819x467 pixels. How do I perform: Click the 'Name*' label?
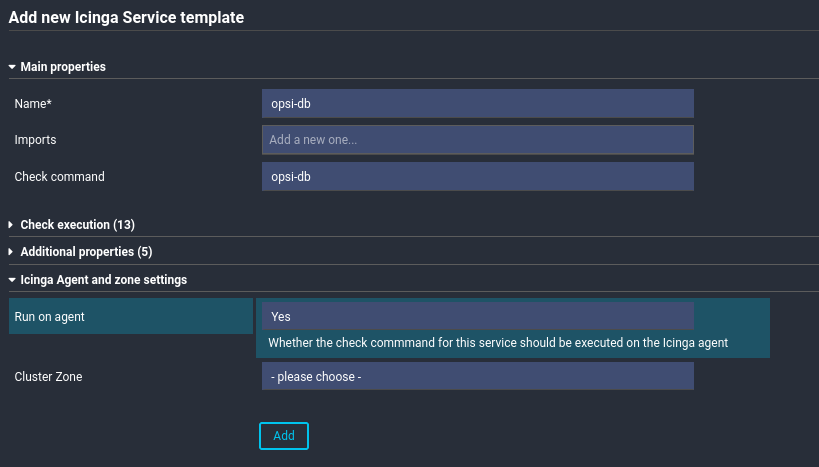(x=33, y=103)
